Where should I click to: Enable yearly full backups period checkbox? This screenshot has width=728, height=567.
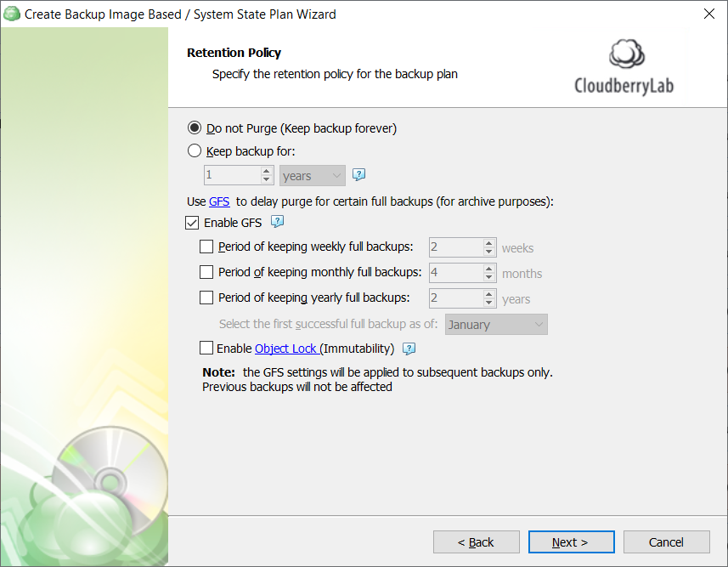tap(206, 298)
